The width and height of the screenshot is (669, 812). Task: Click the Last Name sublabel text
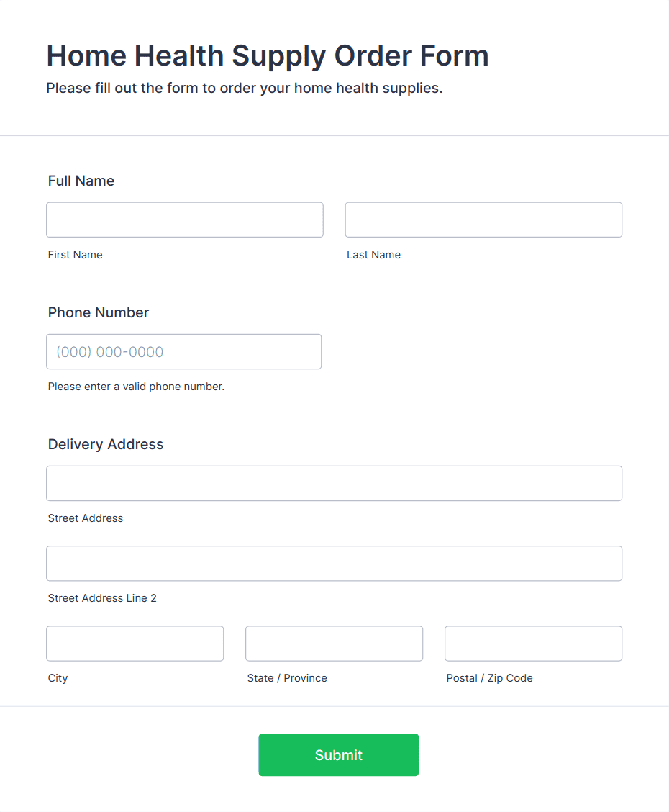tap(373, 255)
